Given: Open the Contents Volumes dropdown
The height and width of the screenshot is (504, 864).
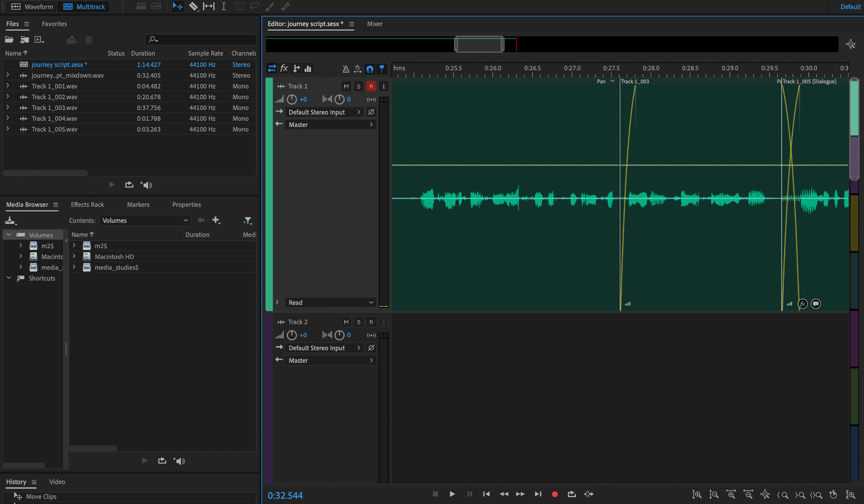Looking at the screenshot, I should [x=144, y=220].
